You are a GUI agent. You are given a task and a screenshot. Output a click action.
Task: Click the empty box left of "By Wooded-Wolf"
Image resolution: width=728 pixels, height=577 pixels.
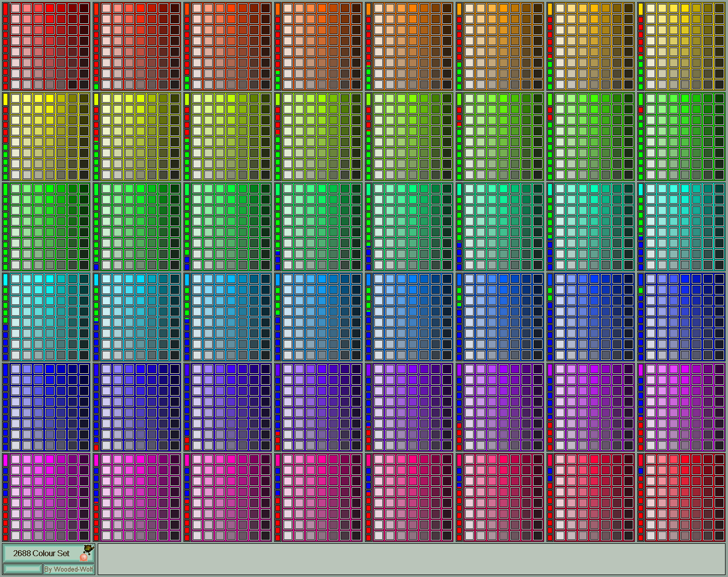click(23, 569)
